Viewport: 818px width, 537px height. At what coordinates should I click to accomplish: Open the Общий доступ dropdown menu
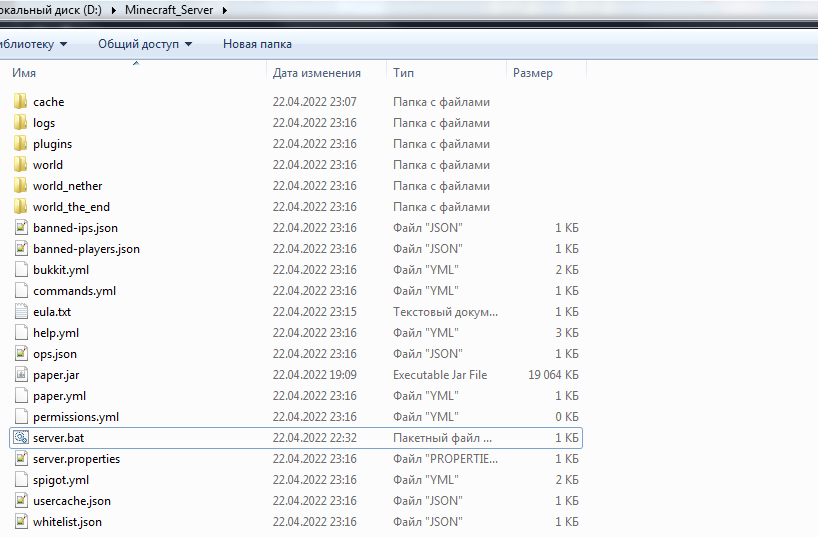coord(145,44)
